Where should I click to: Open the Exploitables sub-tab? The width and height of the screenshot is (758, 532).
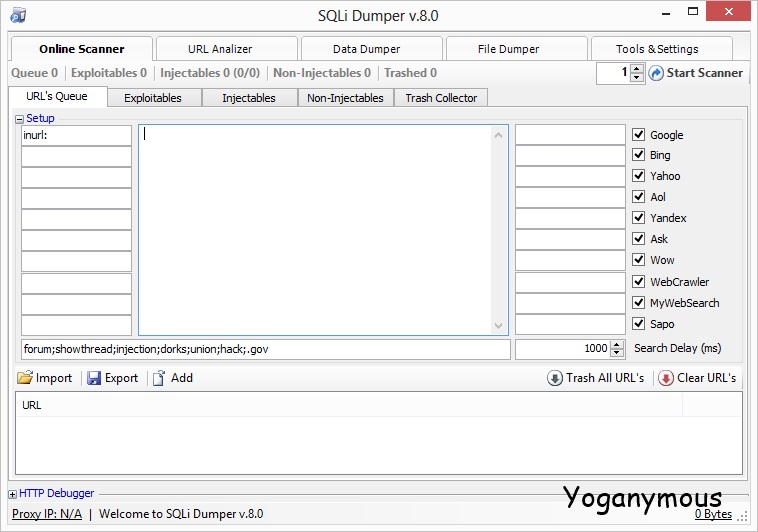(x=153, y=98)
